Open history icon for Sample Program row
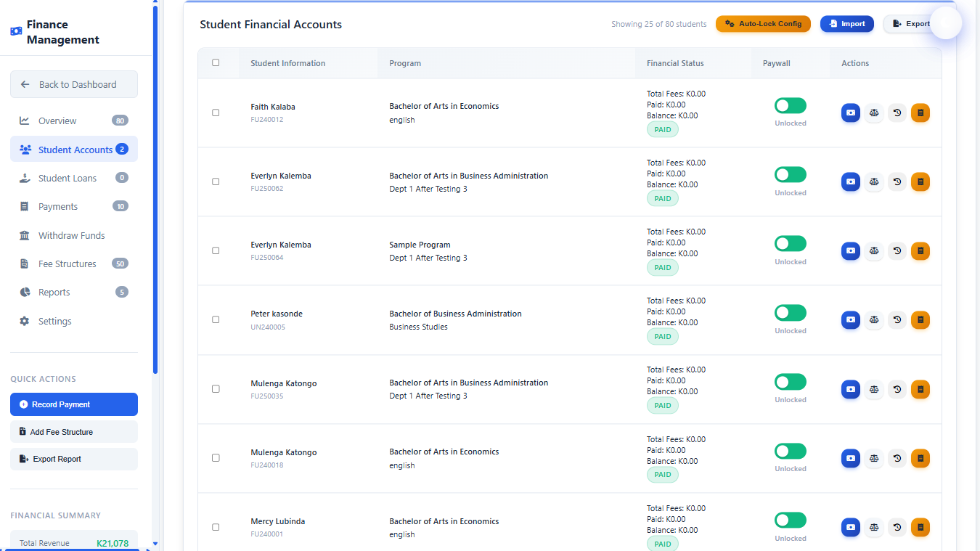 [x=897, y=251]
